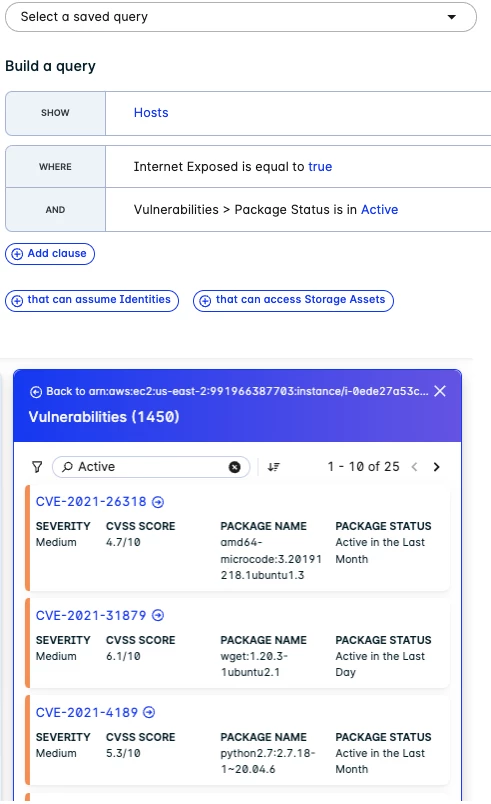The width and height of the screenshot is (491, 804).
Task: Click the CVE-2021-31879 link
Action: click(x=91, y=615)
